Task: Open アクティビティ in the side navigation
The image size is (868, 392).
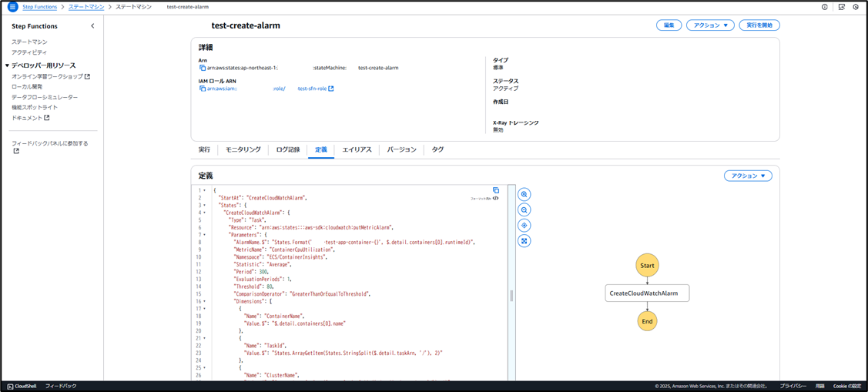Action: click(29, 52)
